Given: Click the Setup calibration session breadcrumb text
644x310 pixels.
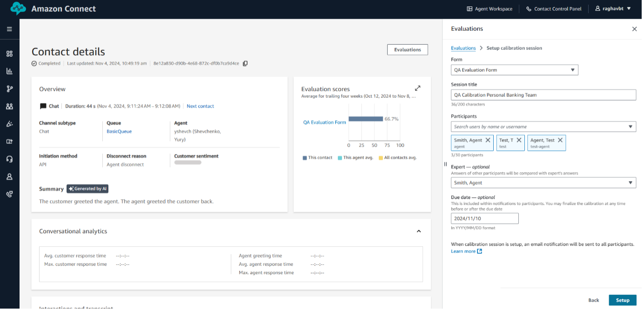Looking at the screenshot, I should (514, 48).
